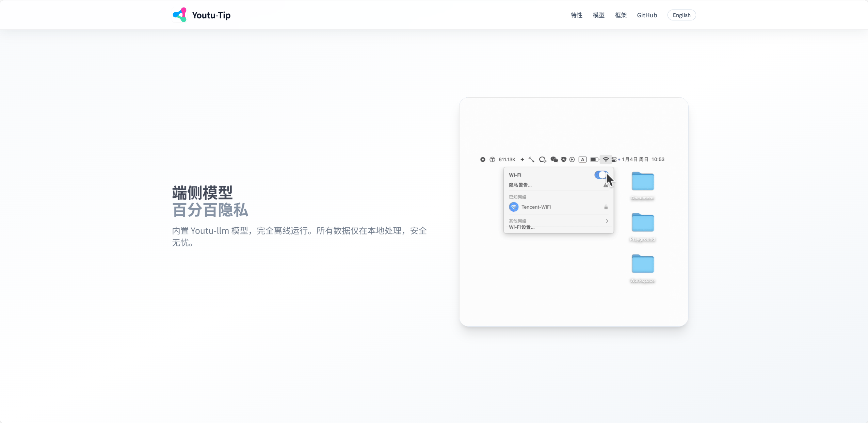Viewport: 868px width, 423px height.
Task: Click the circled T menu bar icon
Action: pyautogui.click(x=492, y=159)
